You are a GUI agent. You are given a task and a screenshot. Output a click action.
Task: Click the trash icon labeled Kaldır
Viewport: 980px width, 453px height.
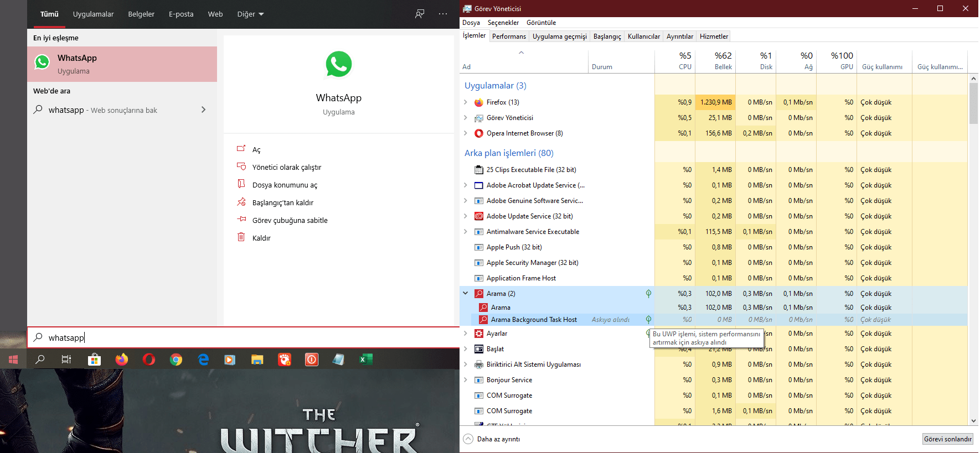(241, 237)
